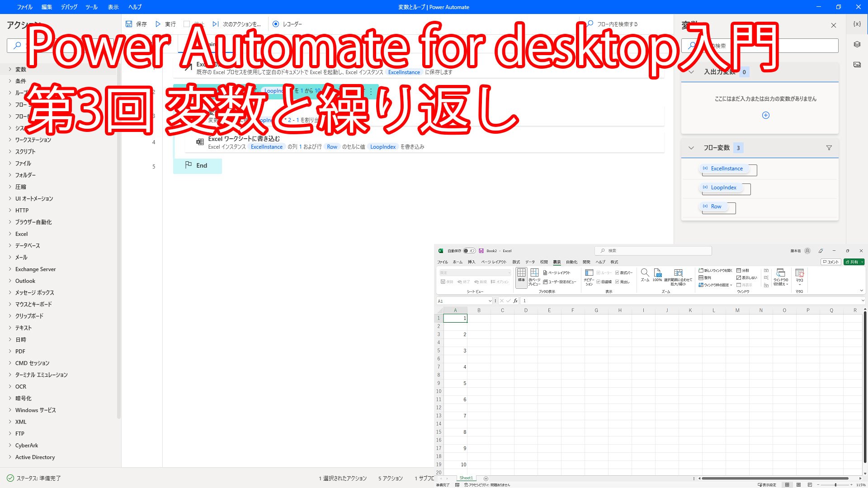
Task: Open the Excel 数式 ribbon tab
Action: point(516,262)
